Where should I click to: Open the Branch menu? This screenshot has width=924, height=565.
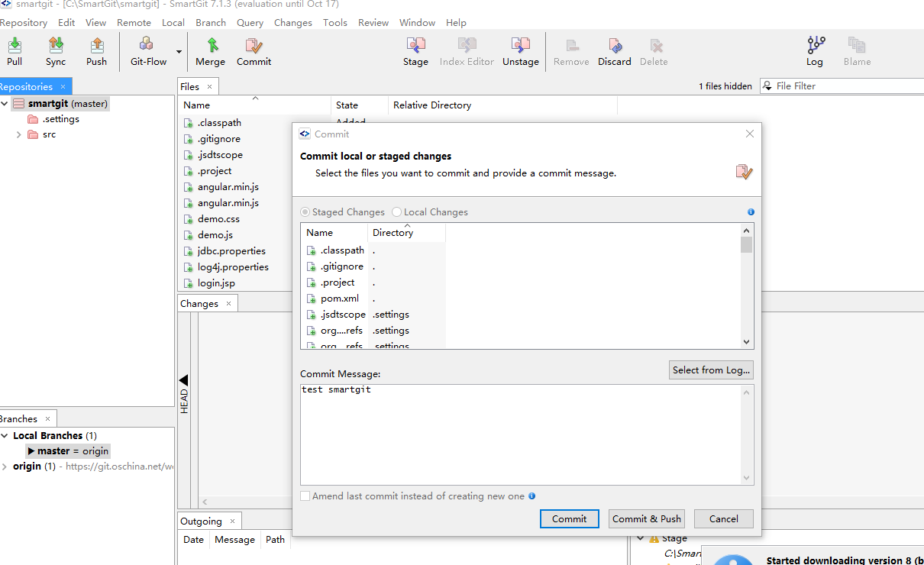coord(210,22)
